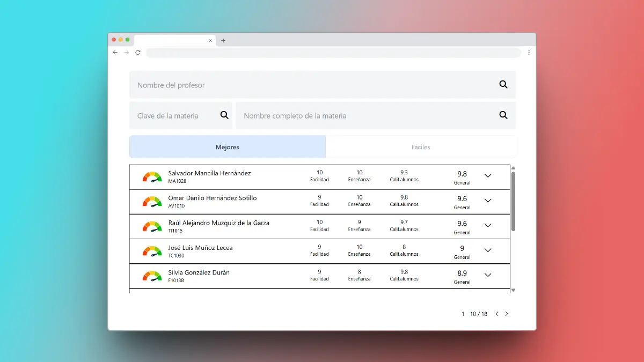This screenshot has height=362, width=644.
Task: Click search icon in Nombre completo de la materia field
Action: [x=503, y=115]
